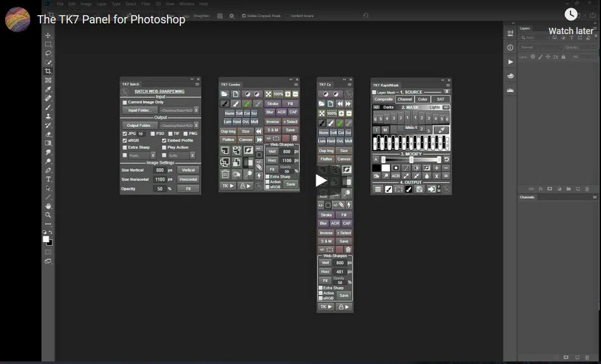The image size is (601, 364).
Task: Click the reset arrow in RapidMask Modify section
Action: [446, 159]
